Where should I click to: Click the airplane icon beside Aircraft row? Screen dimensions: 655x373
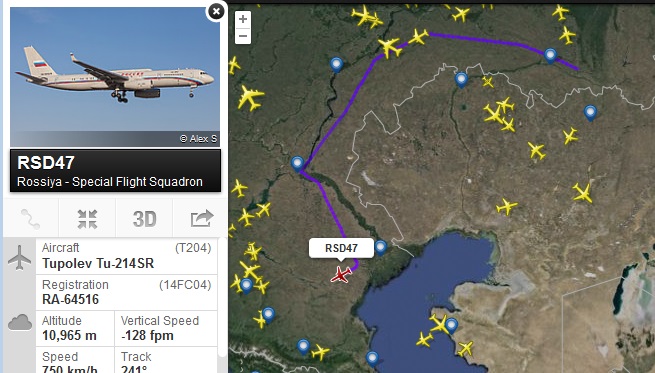pyautogui.click(x=19, y=258)
